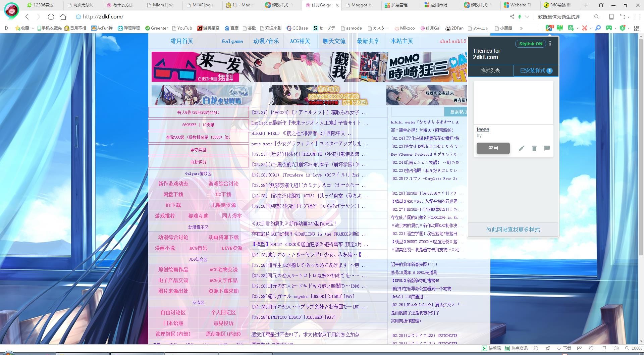Open the green shield extension dropdown arrow
Image resolution: width=644 pixels, height=355 pixels.
pyautogui.click(x=629, y=29)
